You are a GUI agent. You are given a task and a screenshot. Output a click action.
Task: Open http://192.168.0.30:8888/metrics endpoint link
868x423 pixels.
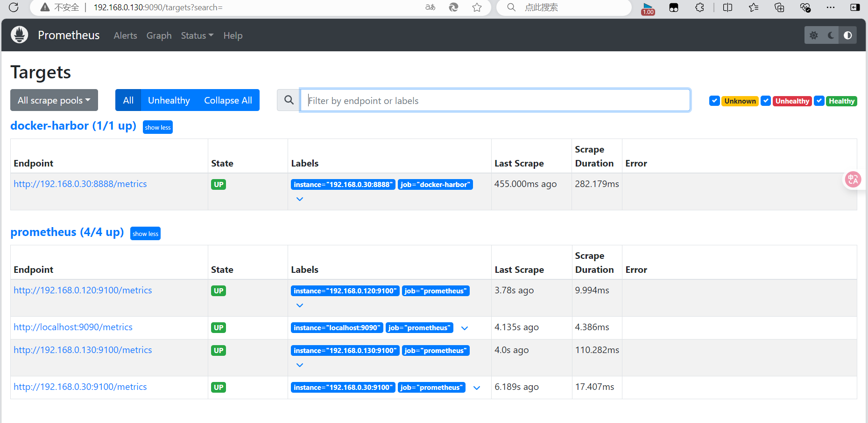(80, 184)
